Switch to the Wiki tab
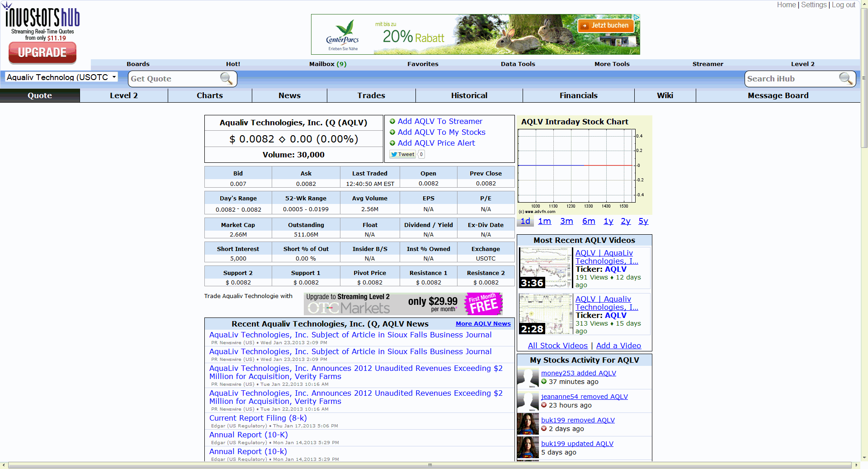 pyautogui.click(x=665, y=95)
